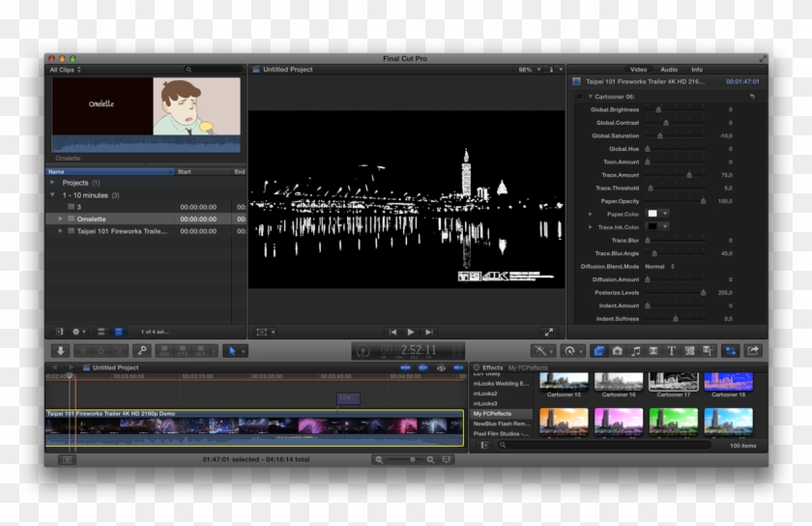This screenshot has width=812, height=526.
Task: Collapse the 1 - 10 minutes group
Action: (x=52, y=195)
